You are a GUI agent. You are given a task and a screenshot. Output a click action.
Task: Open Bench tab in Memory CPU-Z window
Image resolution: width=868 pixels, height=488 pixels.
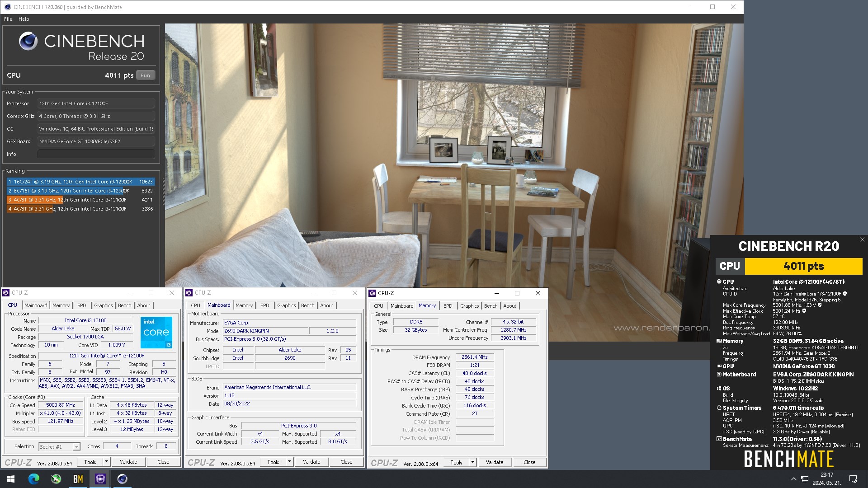point(491,306)
